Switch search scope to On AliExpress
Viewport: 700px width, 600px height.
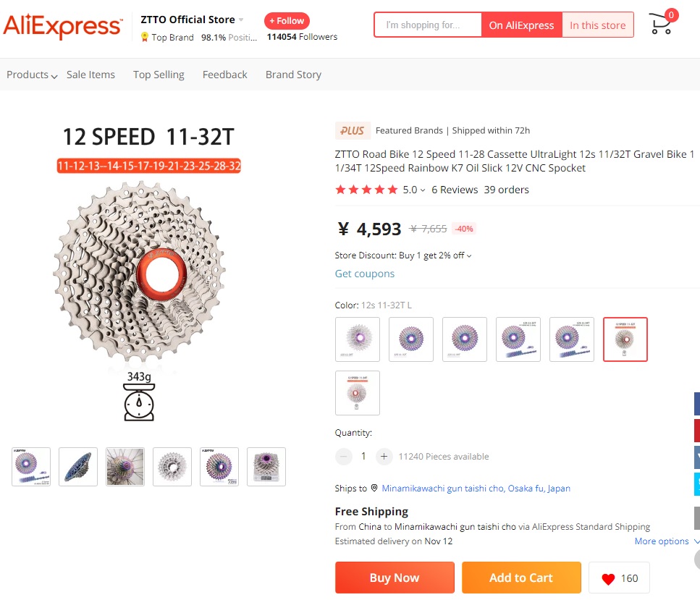point(521,24)
